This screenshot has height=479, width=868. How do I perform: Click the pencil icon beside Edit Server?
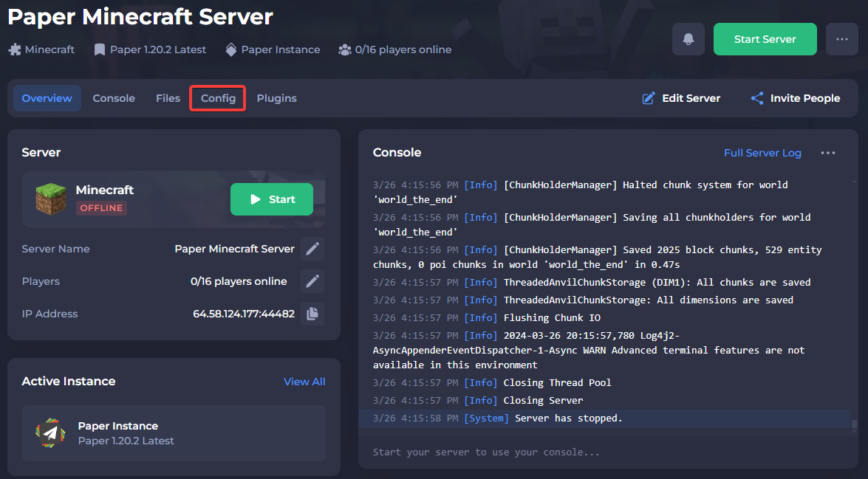point(649,98)
